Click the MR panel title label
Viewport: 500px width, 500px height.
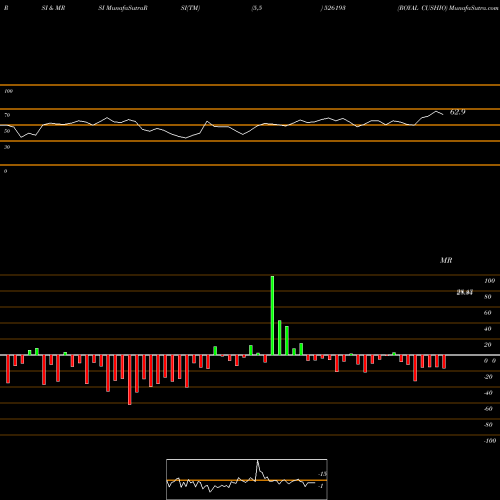click(x=446, y=260)
